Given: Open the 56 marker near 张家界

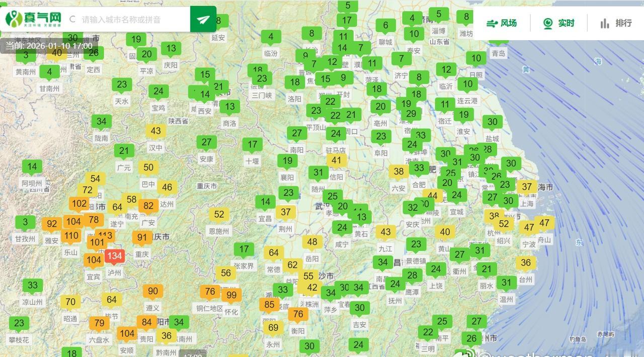Looking at the screenshot, I should [226, 274].
